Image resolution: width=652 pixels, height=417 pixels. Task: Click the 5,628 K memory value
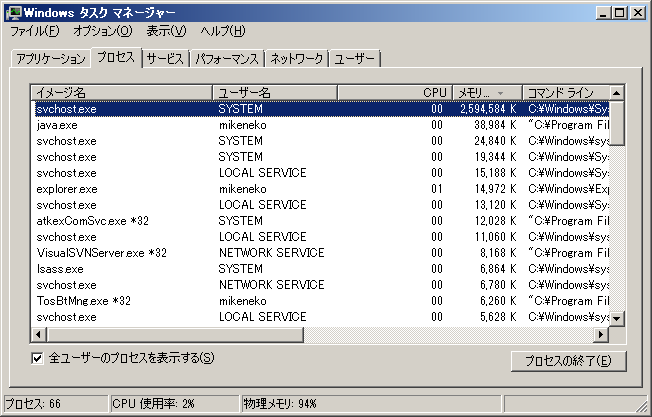pos(498,317)
